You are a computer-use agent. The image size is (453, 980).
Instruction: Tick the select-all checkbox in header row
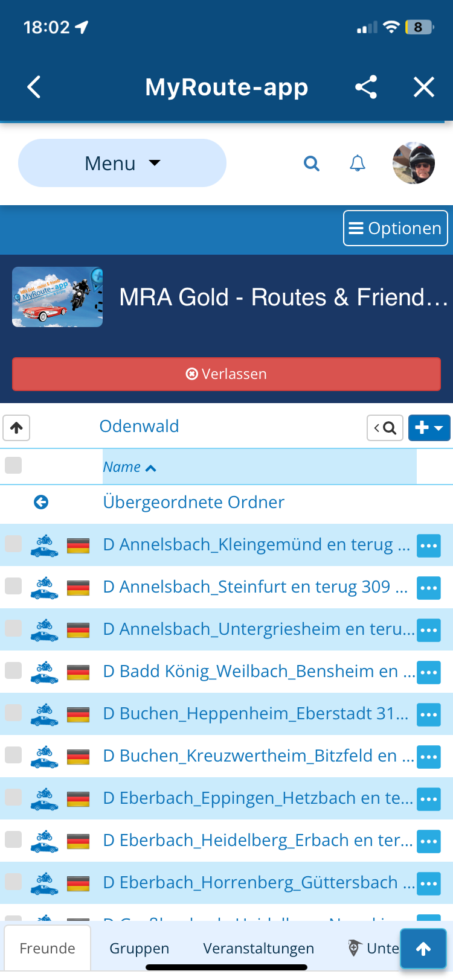[x=13, y=465]
